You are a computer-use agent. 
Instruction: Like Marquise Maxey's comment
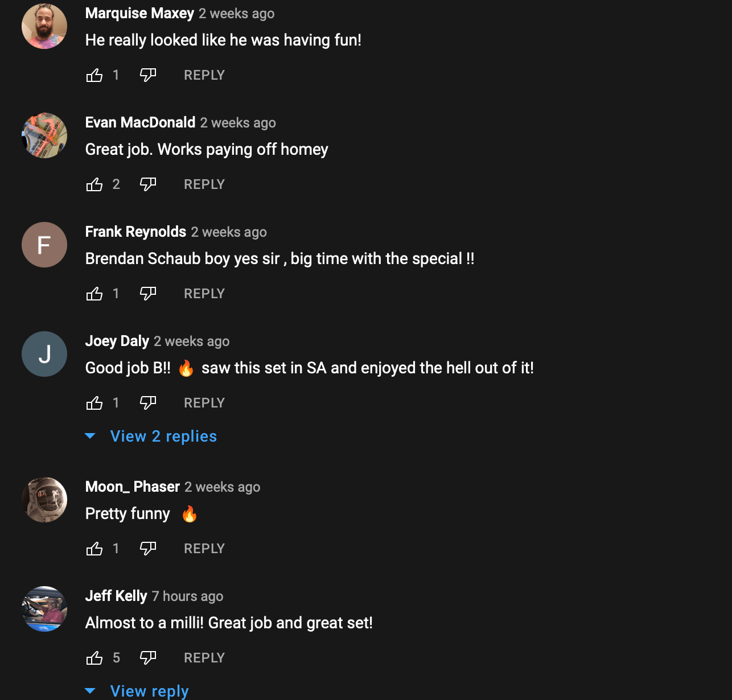point(94,75)
